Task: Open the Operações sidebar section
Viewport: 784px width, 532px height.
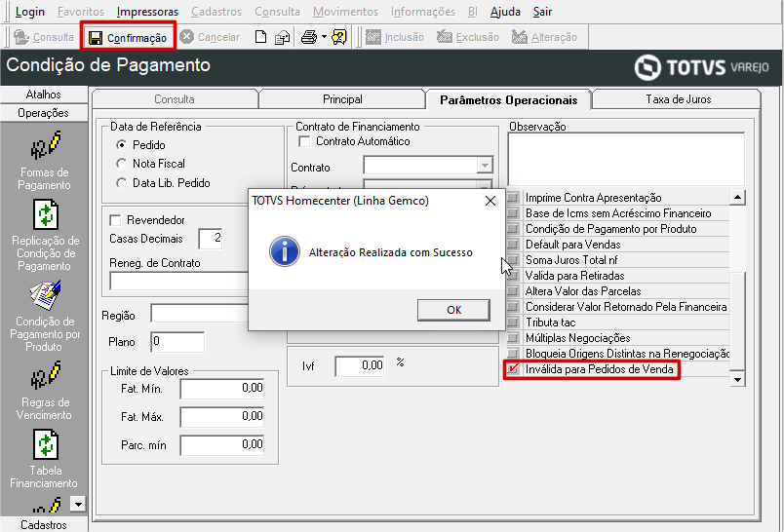Action: pos(44,113)
